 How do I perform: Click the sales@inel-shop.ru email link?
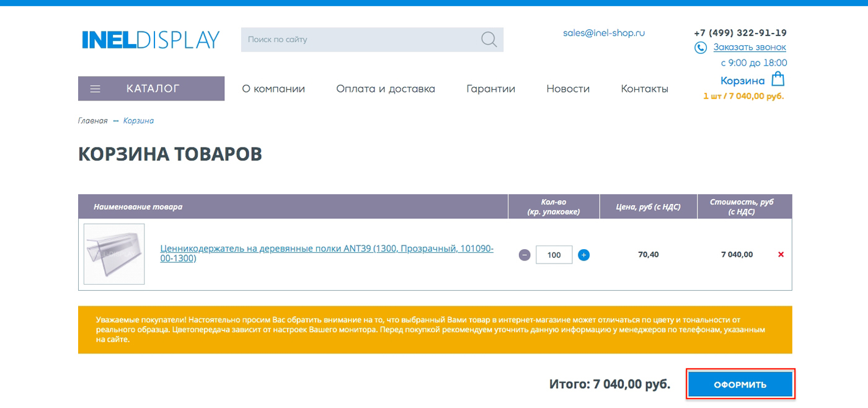604,33
